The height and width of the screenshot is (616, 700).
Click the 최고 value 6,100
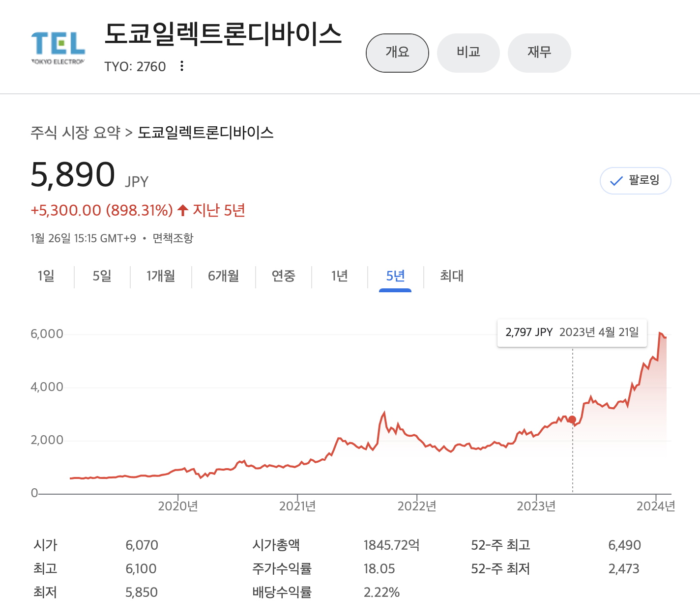pyautogui.click(x=141, y=569)
